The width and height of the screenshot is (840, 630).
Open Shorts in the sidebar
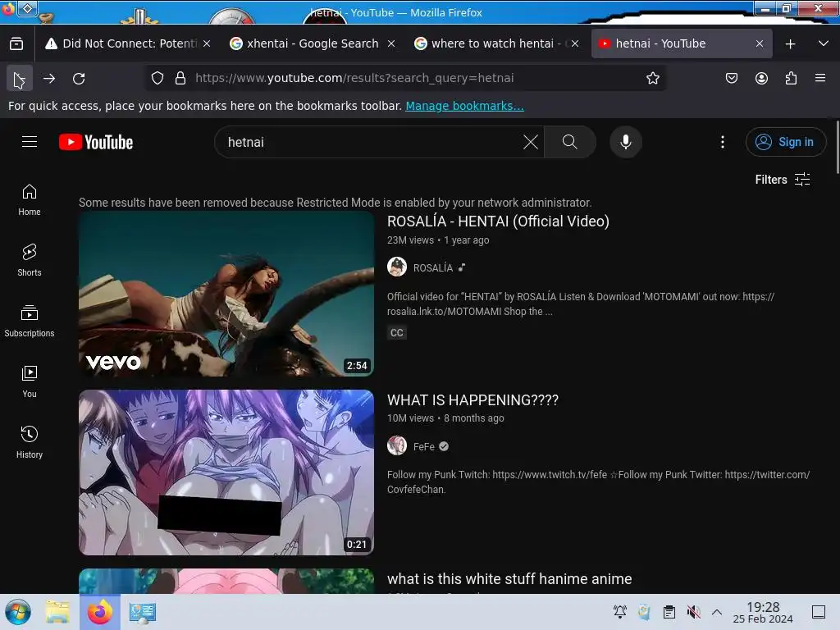click(x=30, y=260)
